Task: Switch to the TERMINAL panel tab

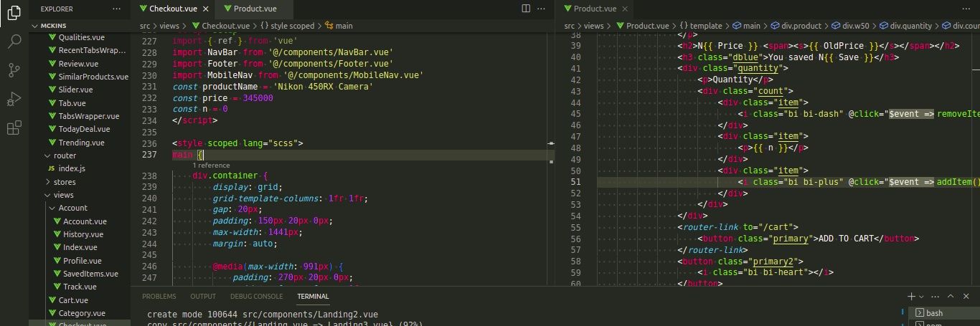Action: pos(313,296)
